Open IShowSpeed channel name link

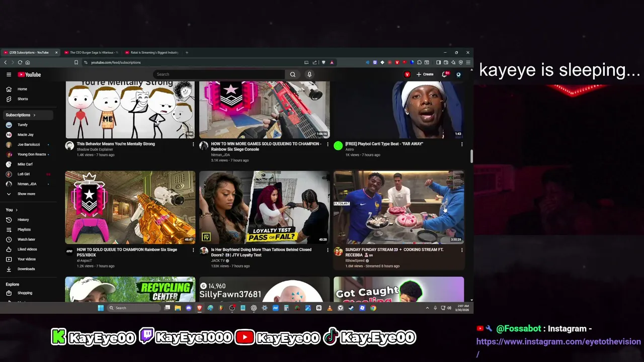pyautogui.click(x=355, y=260)
